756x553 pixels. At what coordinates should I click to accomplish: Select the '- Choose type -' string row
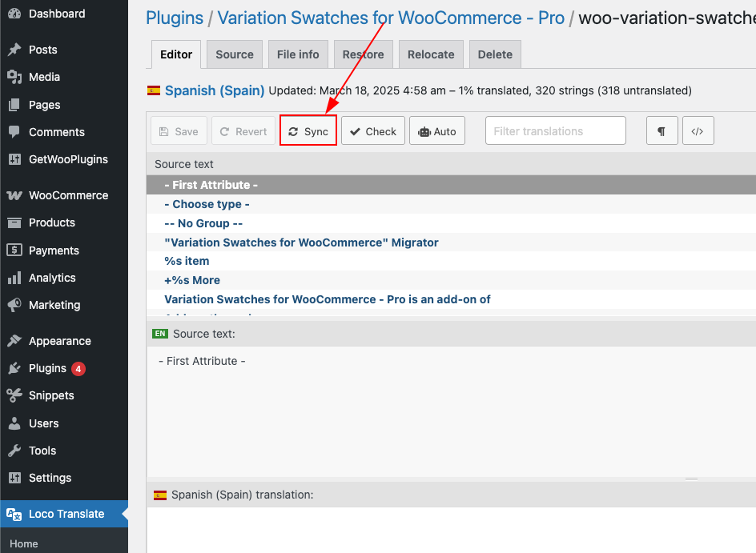[x=452, y=204]
